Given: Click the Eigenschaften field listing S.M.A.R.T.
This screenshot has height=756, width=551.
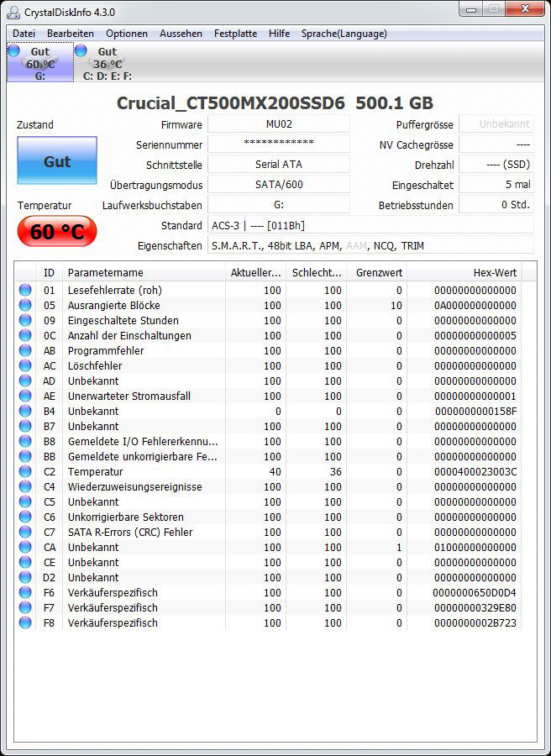Looking at the screenshot, I should 370,245.
